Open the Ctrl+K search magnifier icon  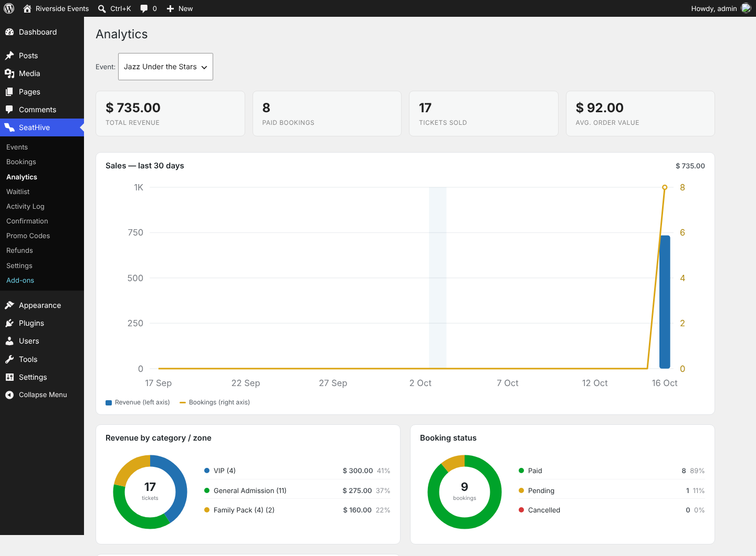tap(102, 8)
